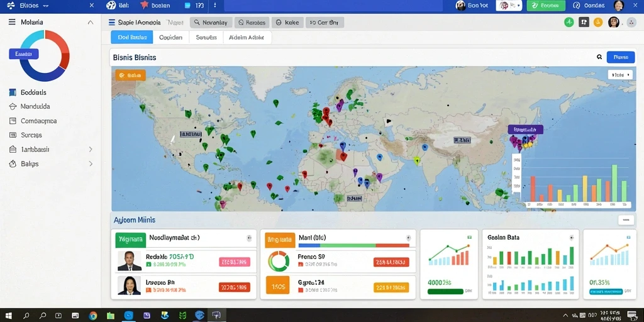The image size is (644, 322).
Task: Click the green progress bar under '4000'
Action: [445, 291]
